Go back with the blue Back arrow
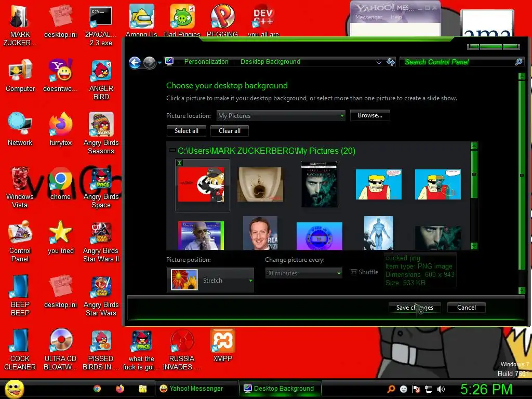 135,62
